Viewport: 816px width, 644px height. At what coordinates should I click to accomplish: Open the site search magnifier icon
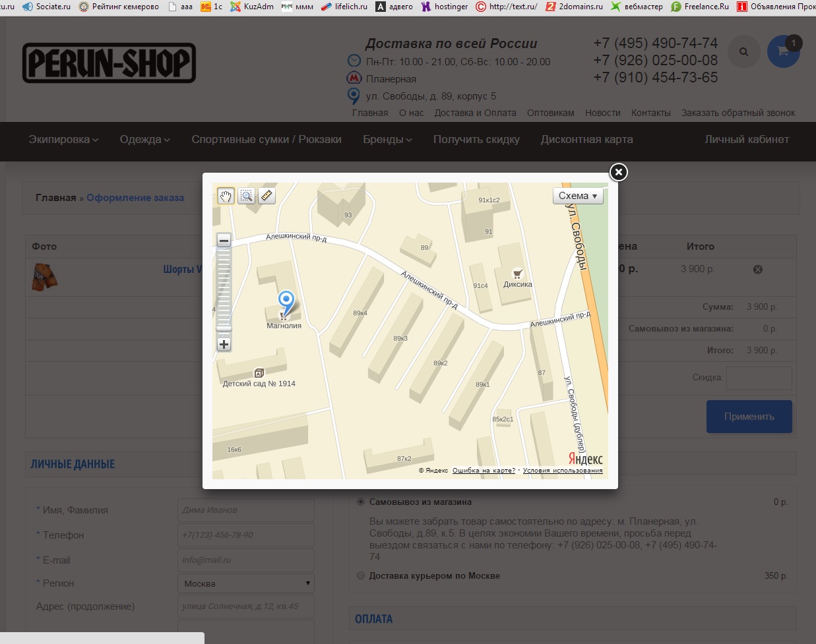coord(744,51)
